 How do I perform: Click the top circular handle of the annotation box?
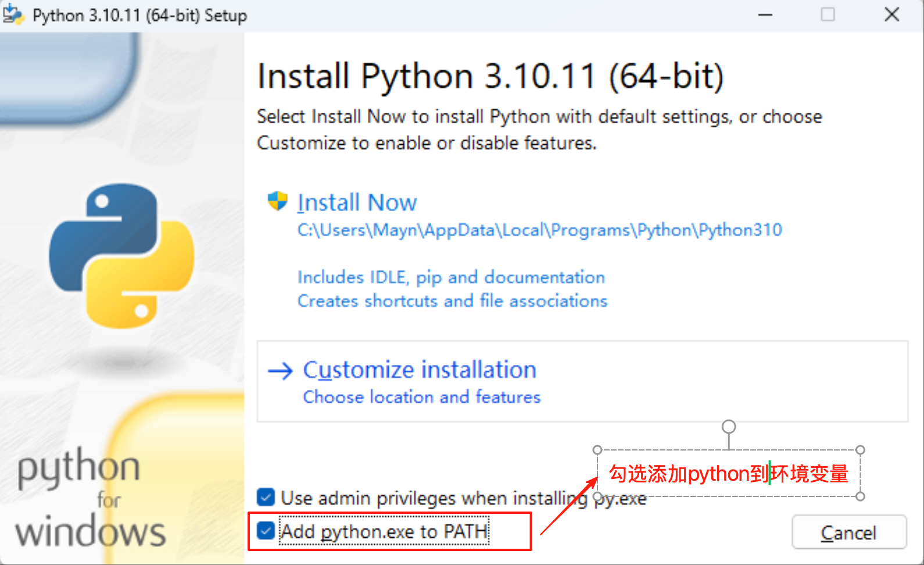[729, 425]
